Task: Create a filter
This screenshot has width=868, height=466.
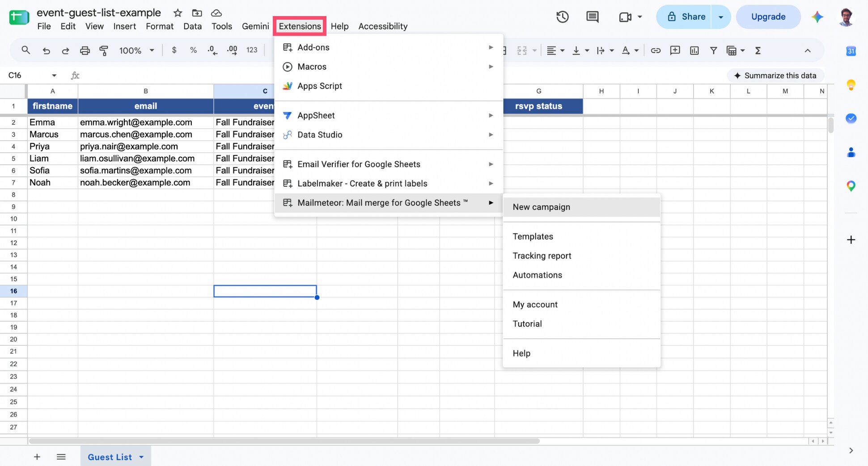Action: pyautogui.click(x=714, y=50)
